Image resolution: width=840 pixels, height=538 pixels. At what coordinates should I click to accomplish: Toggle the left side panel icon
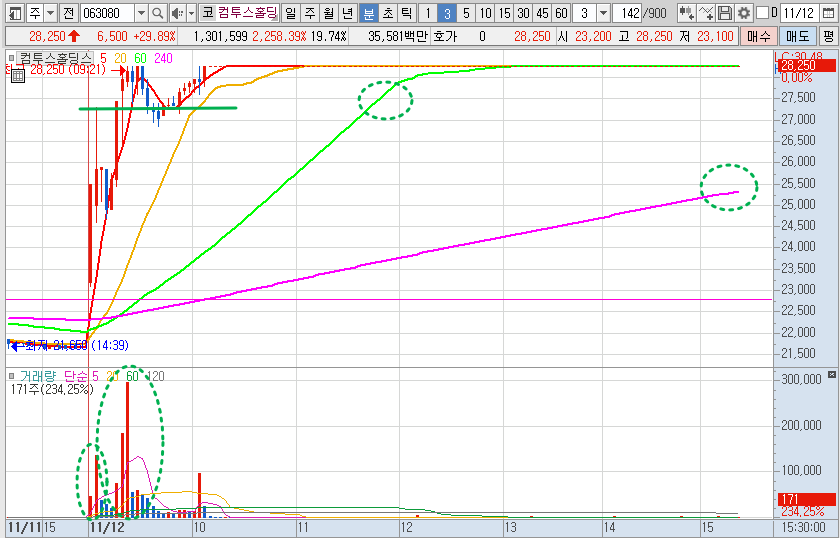click(16, 13)
